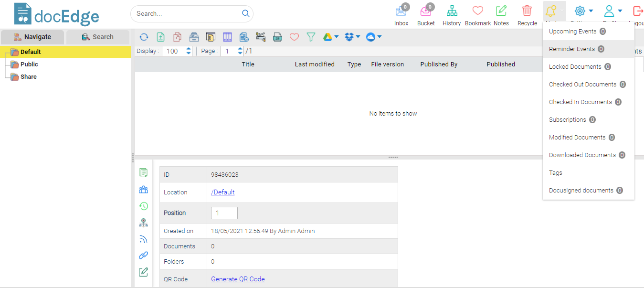Open the /Default location link

222,192
